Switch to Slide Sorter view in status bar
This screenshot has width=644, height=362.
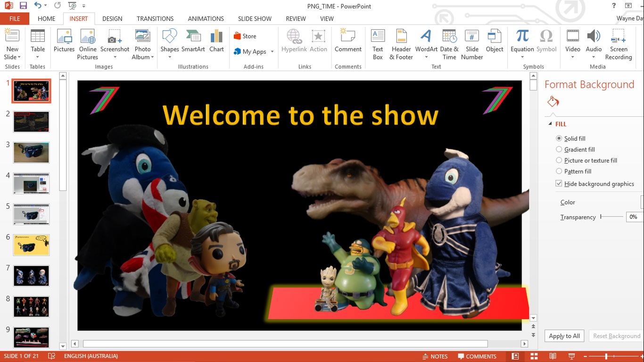[534, 356]
